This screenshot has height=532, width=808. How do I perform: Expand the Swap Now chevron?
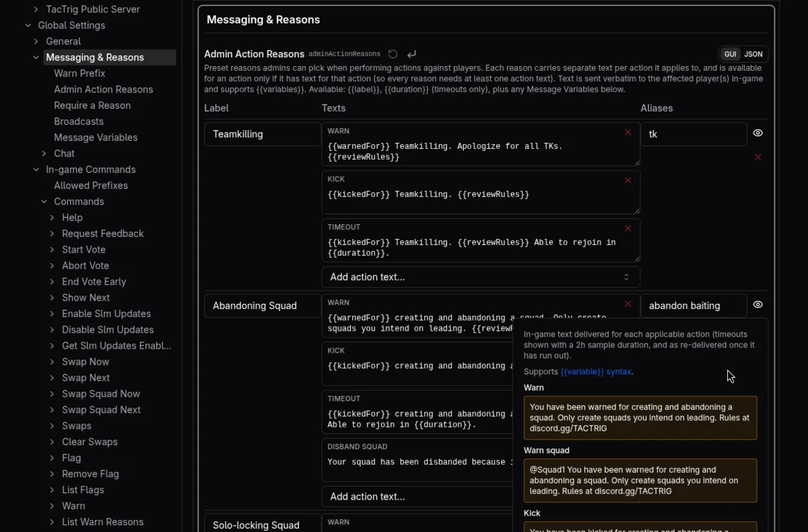pos(52,362)
